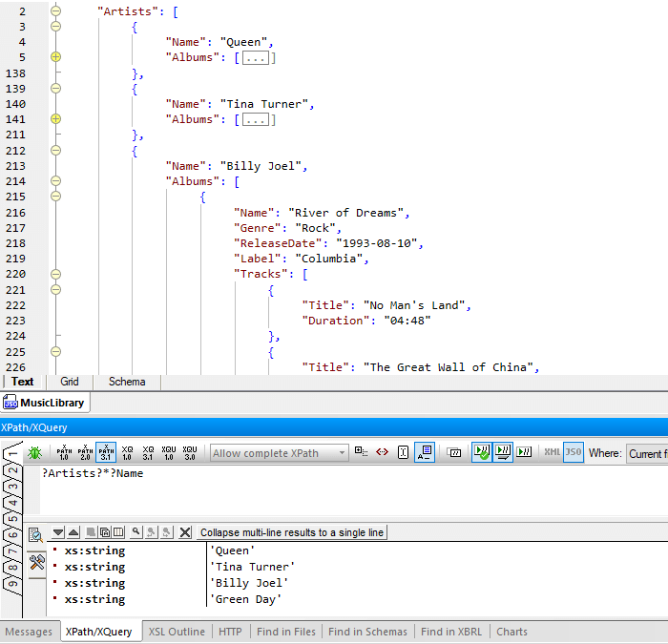The width and height of the screenshot is (668, 644).
Task: Click the hammer and wrench tools icon
Action: 38,562
